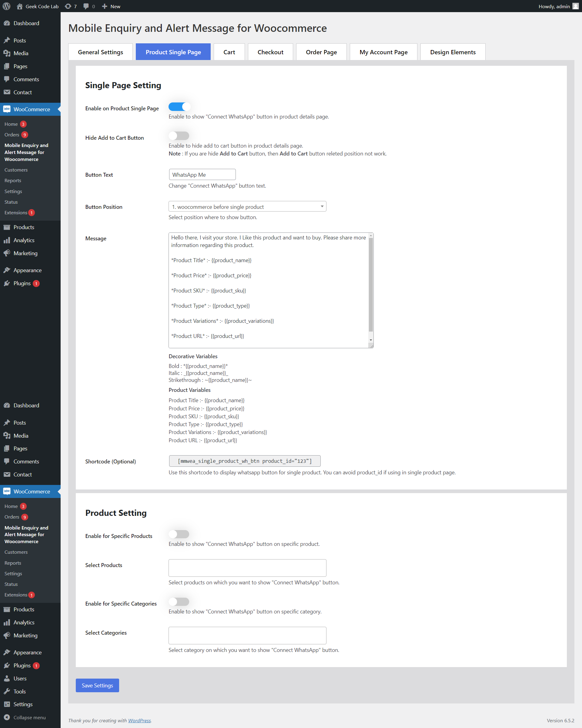Viewport: 582px width, 728px height.
Task: Click the "Decorative Variables" heading text
Action: (193, 356)
